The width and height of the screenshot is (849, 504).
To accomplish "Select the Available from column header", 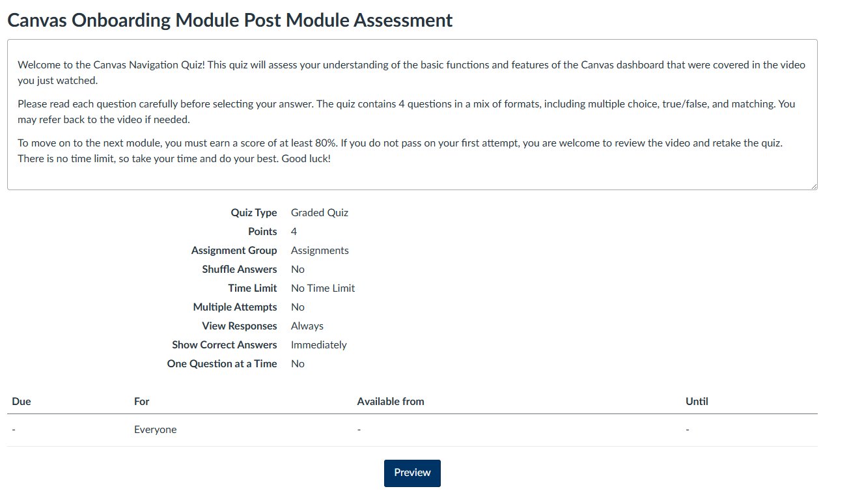I will [x=390, y=401].
